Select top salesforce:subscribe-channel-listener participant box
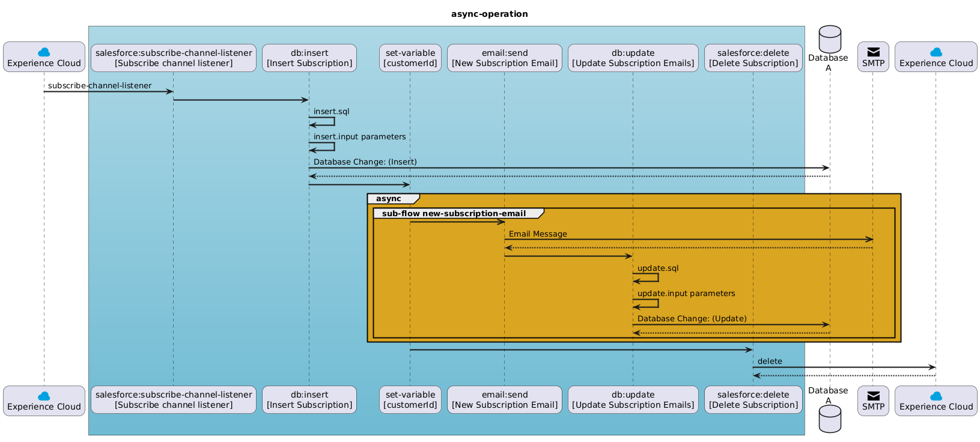The height and width of the screenshot is (442, 980). pyautogui.click(x=174, y=58)
